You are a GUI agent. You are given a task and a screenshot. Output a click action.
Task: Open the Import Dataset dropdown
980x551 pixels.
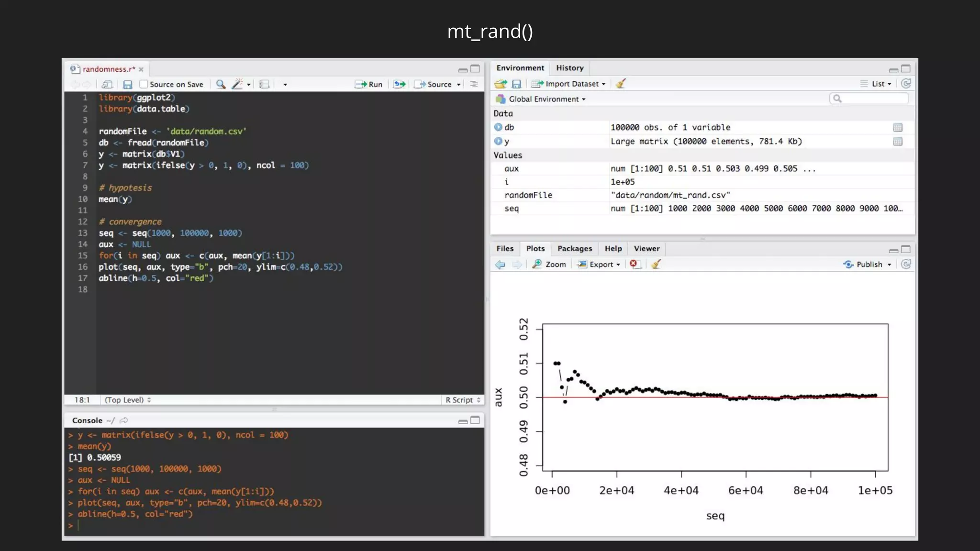pos(569,84)
